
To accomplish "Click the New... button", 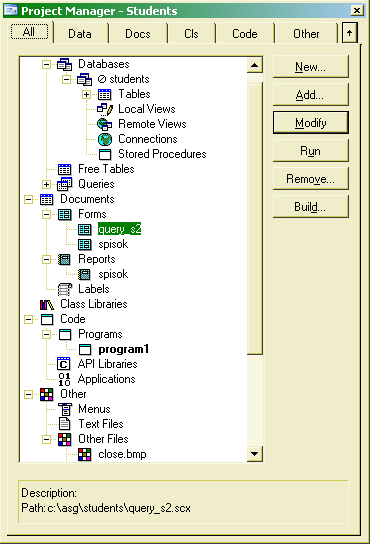I will pos(311,67).
